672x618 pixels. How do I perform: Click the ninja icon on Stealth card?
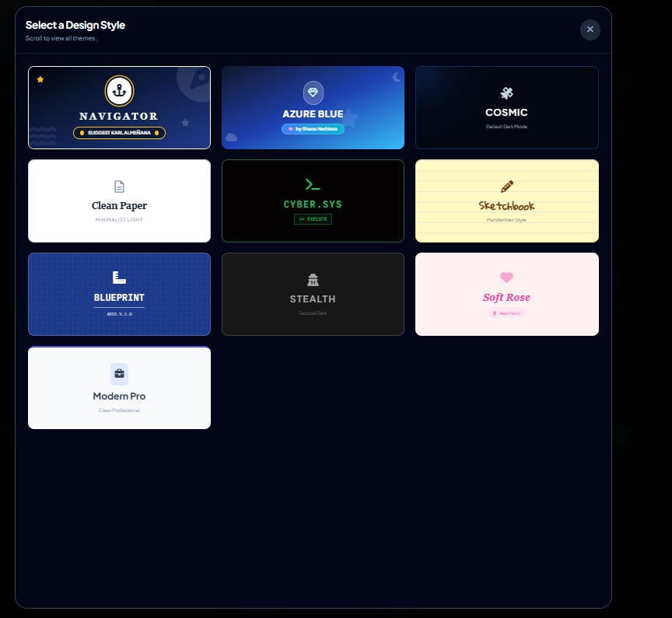tap(313, 280)
